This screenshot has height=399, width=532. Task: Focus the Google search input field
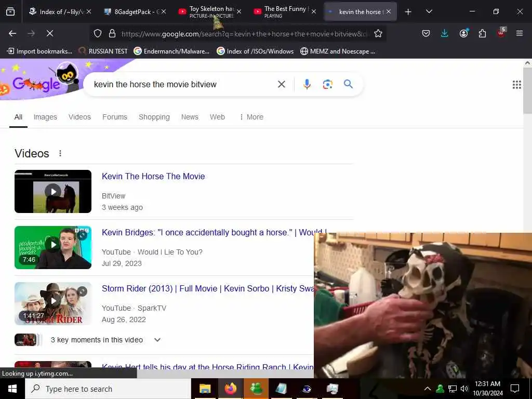click(183, 84)
